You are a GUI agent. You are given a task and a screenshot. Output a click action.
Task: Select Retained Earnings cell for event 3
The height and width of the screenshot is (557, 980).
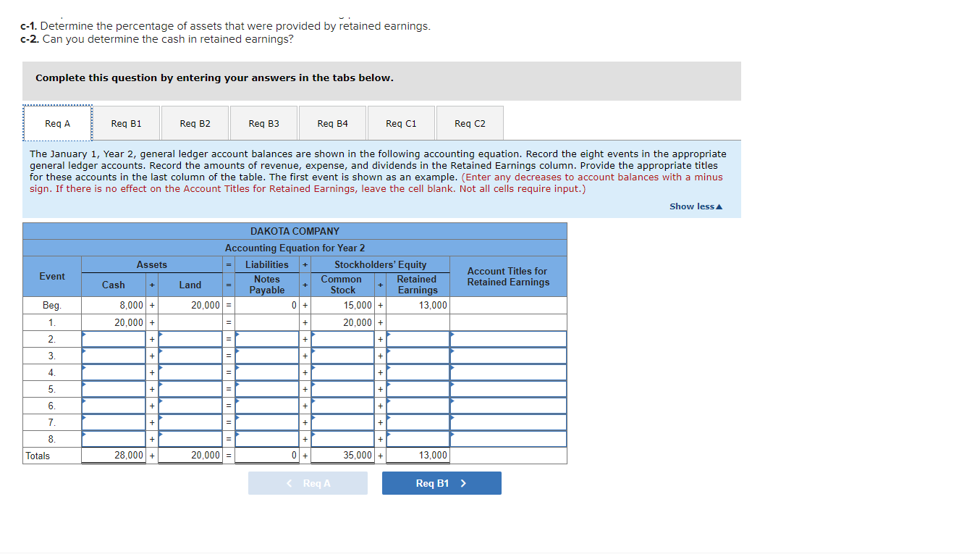pos(418,356)
